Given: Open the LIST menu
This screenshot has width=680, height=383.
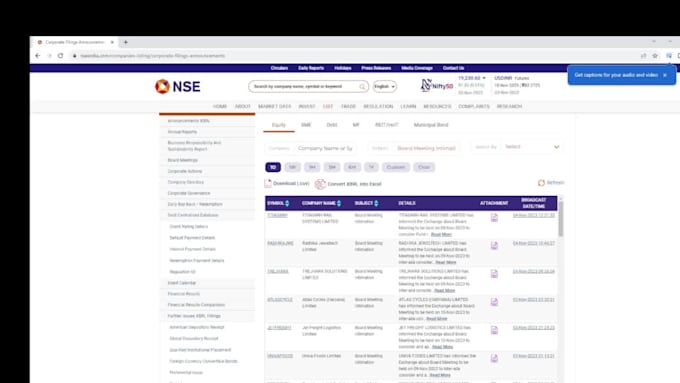Looking at the screenshot, I should click(328, 106).
